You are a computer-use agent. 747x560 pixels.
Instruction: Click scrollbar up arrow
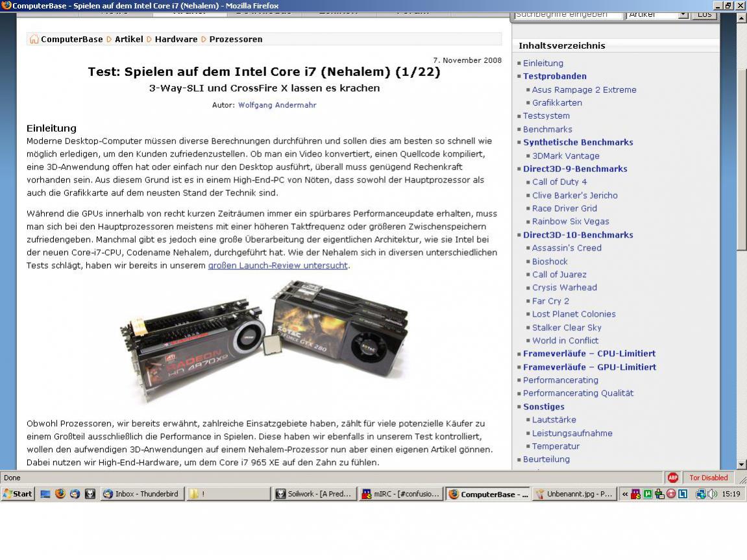point(741,18)
